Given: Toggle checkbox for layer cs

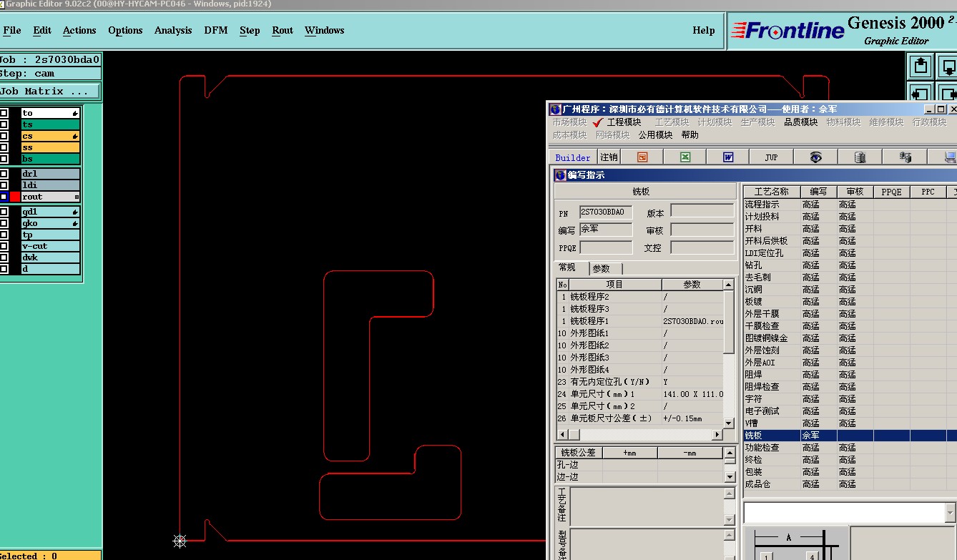Looking at the screenshot, I should [4, 136].
